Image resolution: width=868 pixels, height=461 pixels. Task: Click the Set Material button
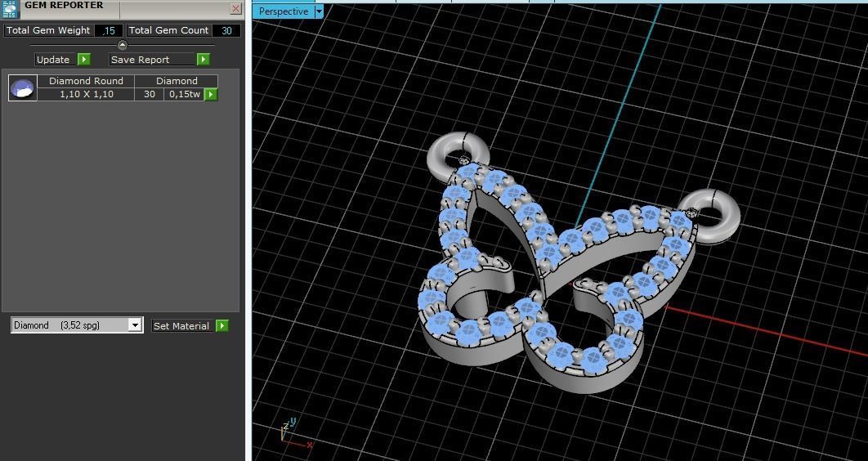181,326
